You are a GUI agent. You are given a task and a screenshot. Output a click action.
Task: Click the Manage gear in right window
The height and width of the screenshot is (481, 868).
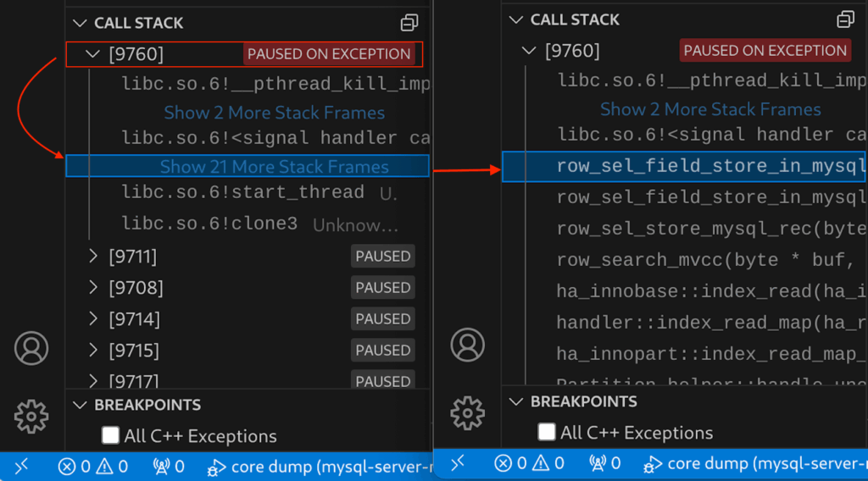(467, 412)
